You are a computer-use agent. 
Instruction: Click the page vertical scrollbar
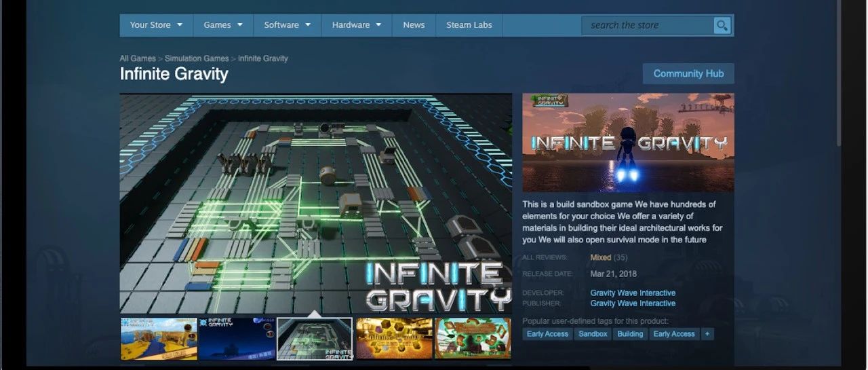click(x=840, y=72)
